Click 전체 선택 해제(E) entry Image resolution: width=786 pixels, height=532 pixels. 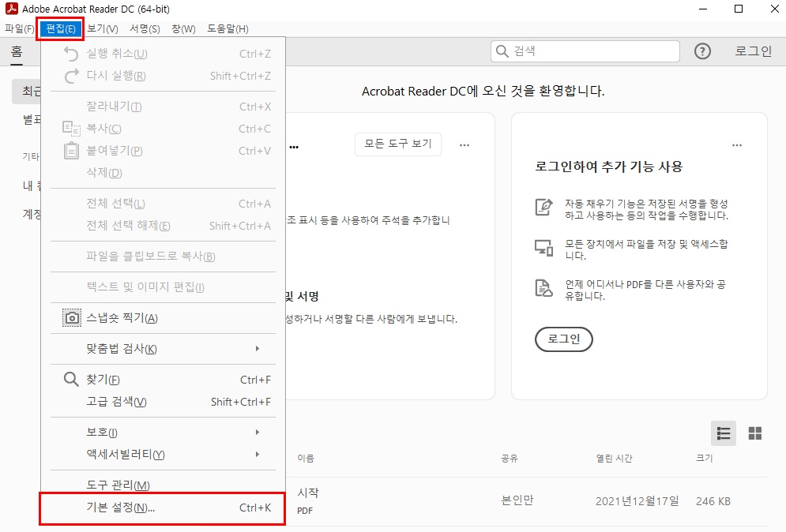[163, 226]
